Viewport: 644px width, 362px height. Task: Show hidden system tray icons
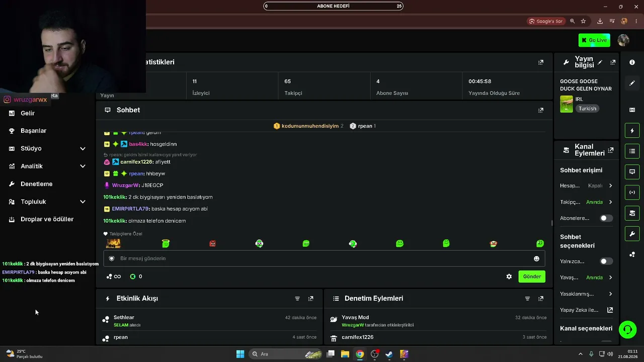(580, 354)
